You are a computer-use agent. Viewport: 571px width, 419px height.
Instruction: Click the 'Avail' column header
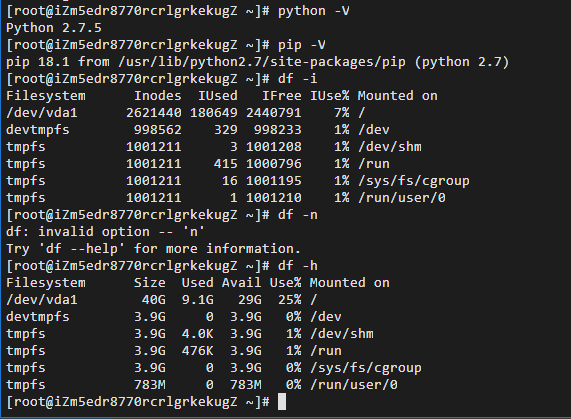241,282
